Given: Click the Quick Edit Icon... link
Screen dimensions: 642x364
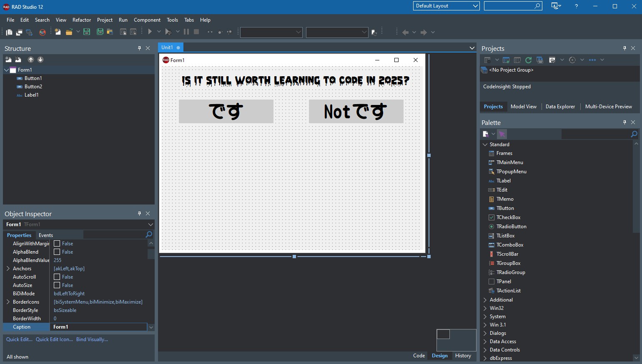Looking at the screenshot, I should coord(54,339).
